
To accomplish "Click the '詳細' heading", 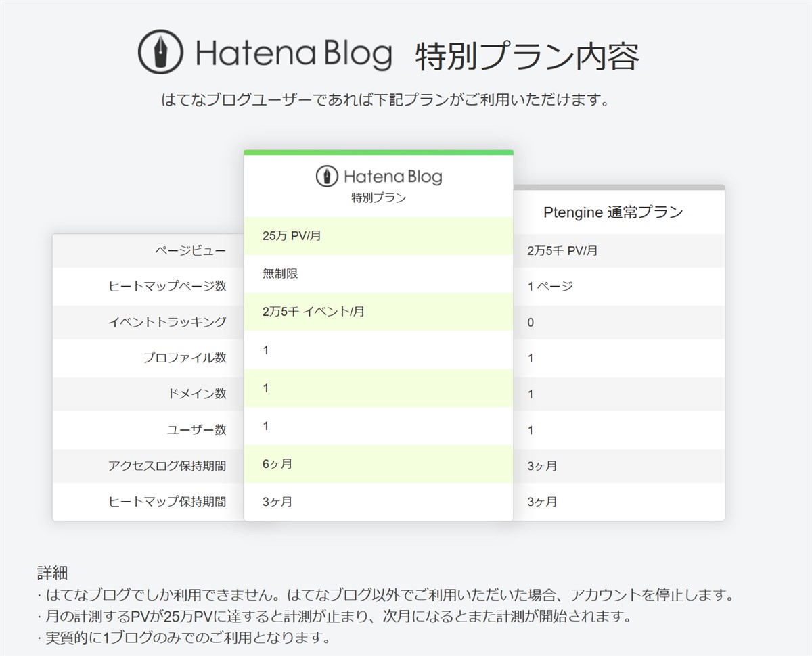I will (x=52, y=573).
